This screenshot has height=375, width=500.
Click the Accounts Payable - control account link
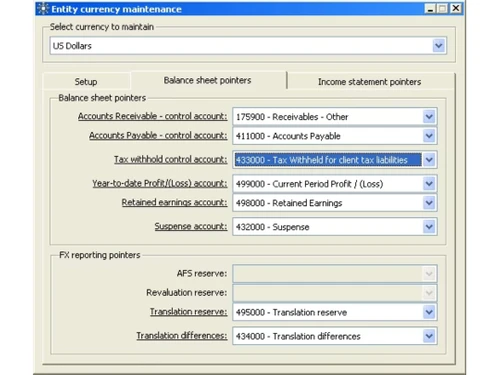pyautogui.click(x=158, y=136)
